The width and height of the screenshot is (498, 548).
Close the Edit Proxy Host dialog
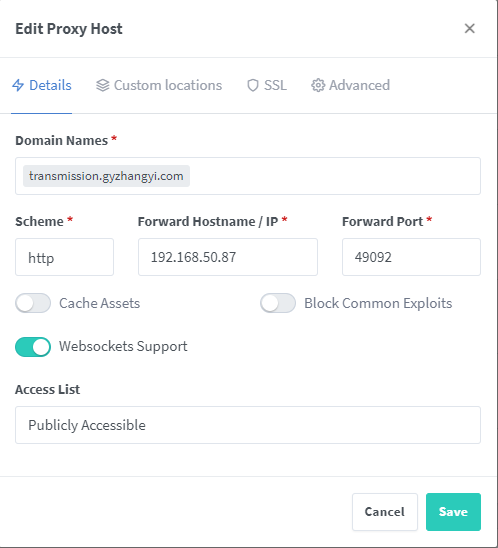(469, 29)
